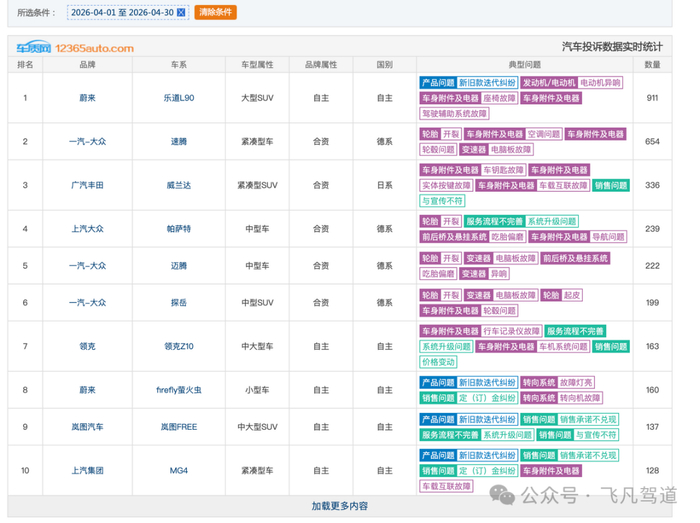Viewport: 700px width, 523px height.
Task: Click the 小型车 cell
Action: pyautogui.click(x=257, y=390)
